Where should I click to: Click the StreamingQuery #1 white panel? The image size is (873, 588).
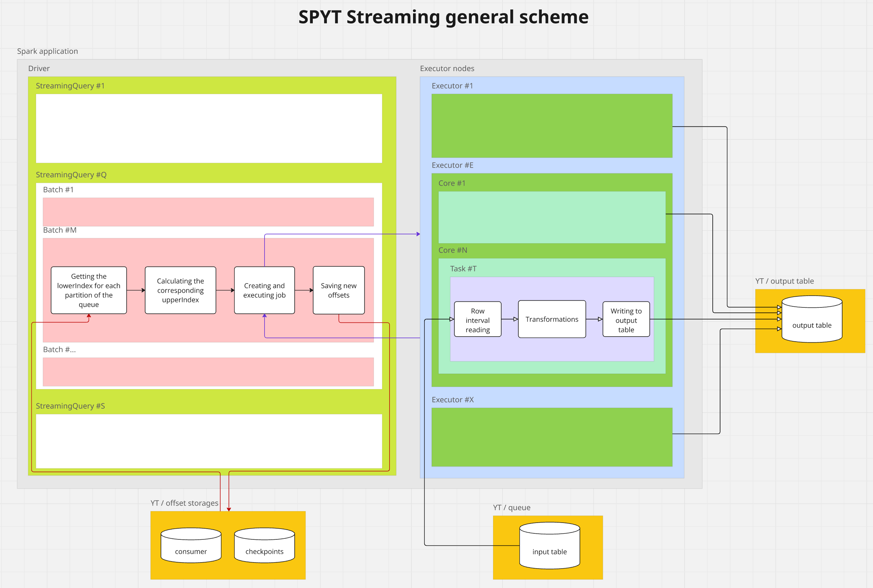tap(209, 128)
